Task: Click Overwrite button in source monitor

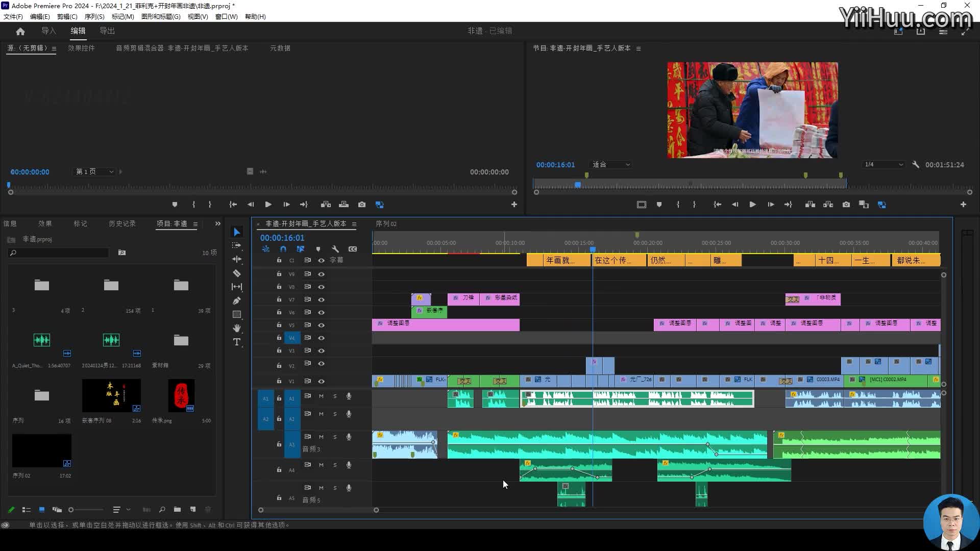Action: (344, 205)
